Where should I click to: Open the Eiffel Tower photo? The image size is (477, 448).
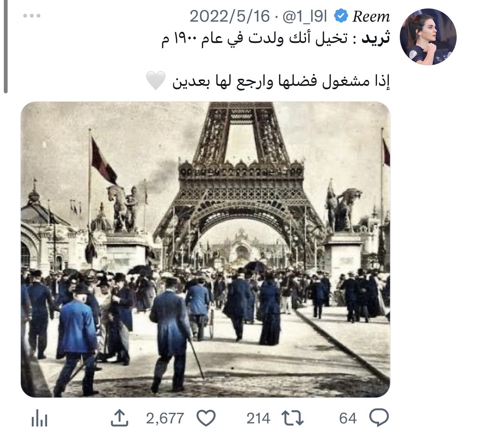click(x=205, y=249)
